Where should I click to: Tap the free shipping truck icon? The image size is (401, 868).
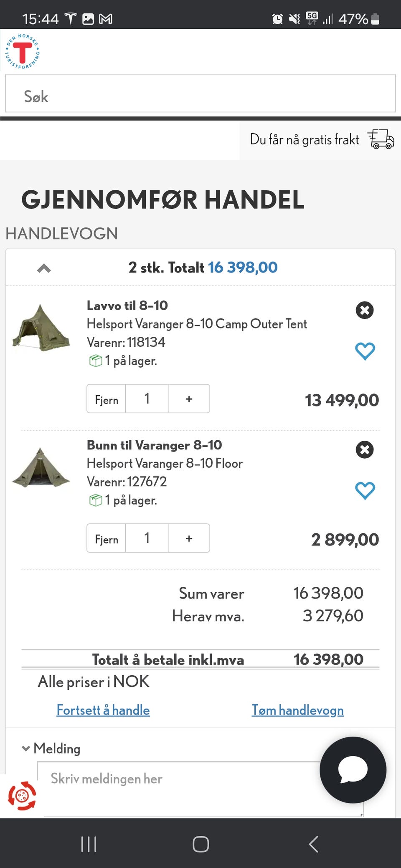click(x=381, y=139)
